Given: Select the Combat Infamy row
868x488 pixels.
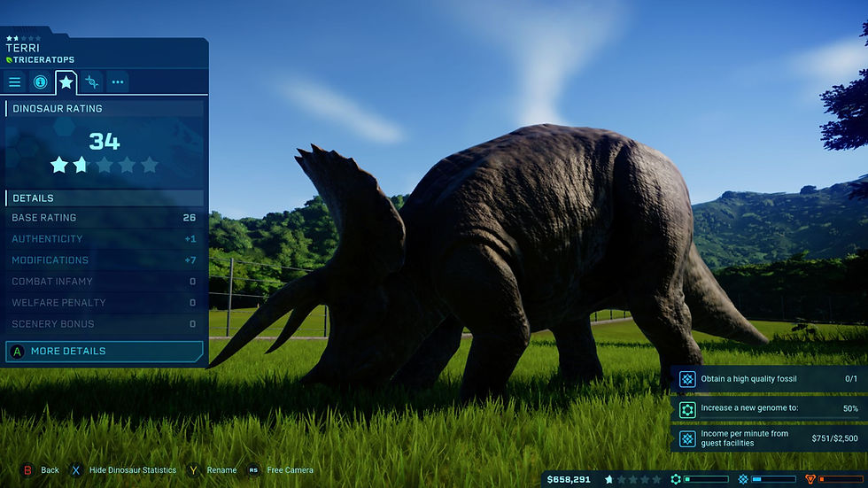Looking at the screenshot, I should point(105,282).
